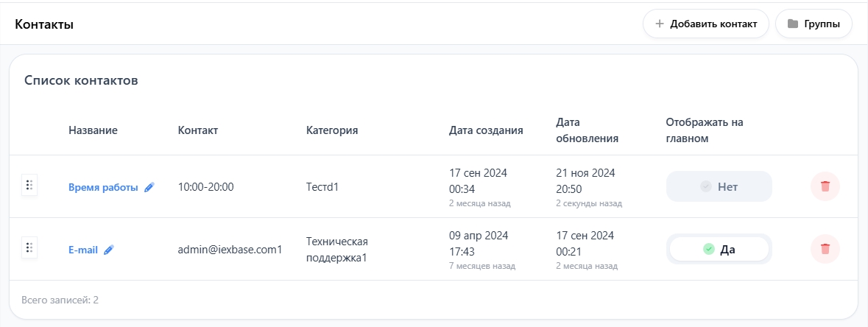Open Группы via the folder button
Screen dimensions: 868x327
click(814, 24)
